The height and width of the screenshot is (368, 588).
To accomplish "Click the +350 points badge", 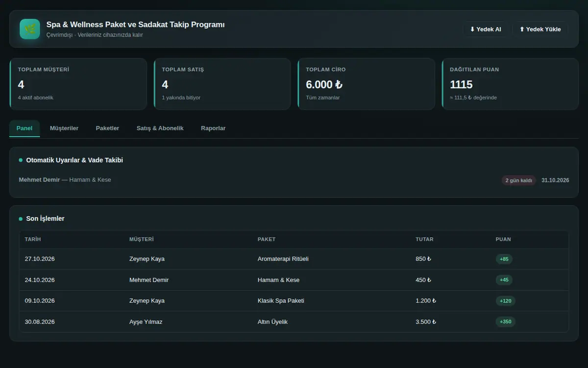I will point(506,322).
